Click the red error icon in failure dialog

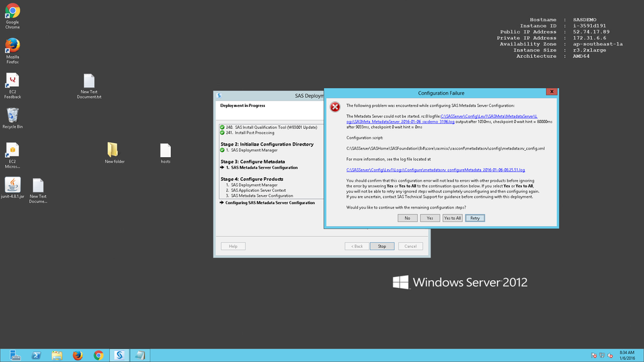point(335,107)
